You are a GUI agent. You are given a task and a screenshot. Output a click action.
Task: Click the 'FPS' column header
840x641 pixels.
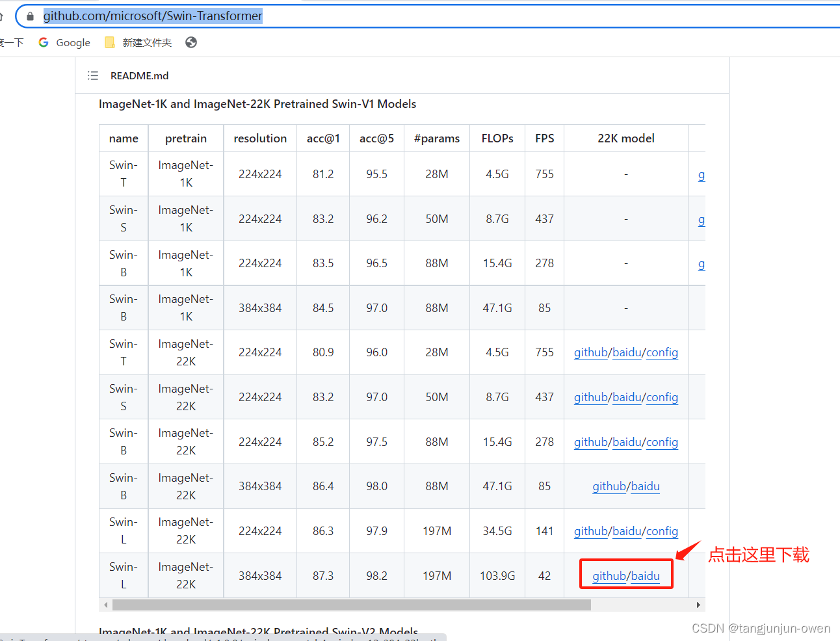[545, 138]
